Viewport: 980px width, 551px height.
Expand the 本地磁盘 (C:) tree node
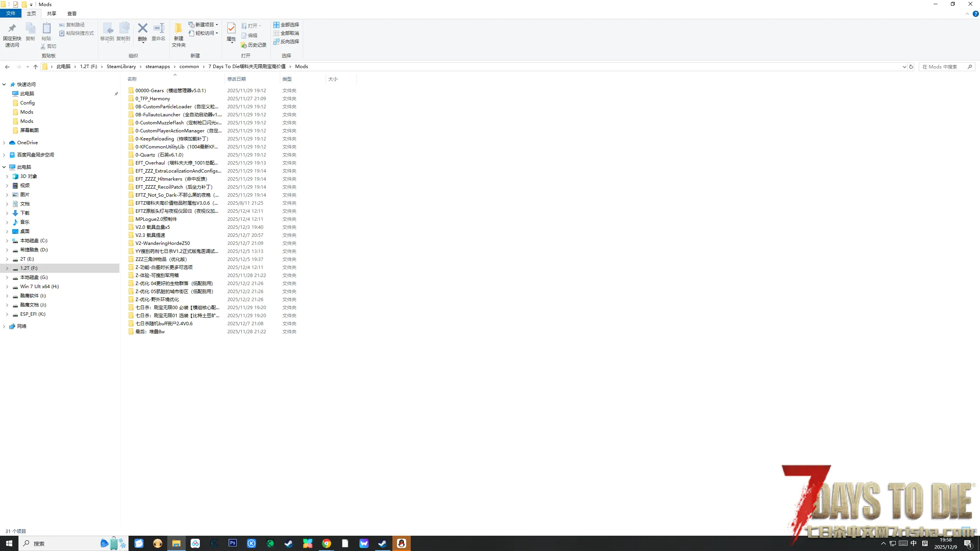(x=7, y=241)
